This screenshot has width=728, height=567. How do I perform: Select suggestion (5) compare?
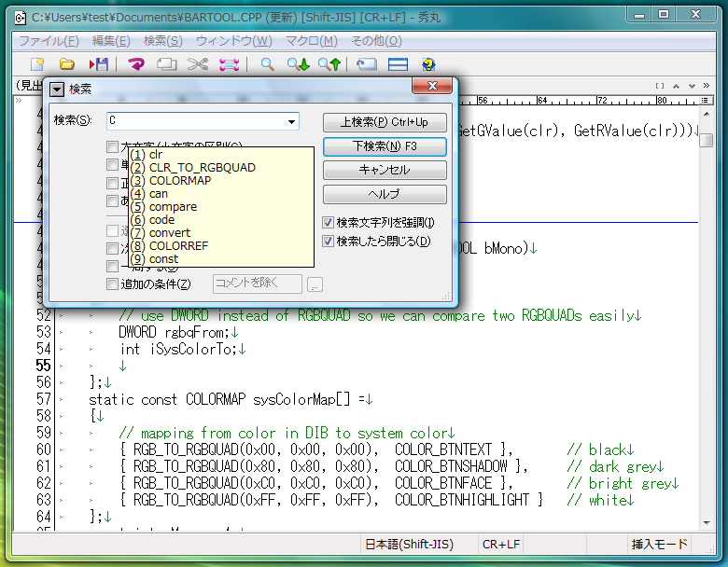(x=221, y=206)
